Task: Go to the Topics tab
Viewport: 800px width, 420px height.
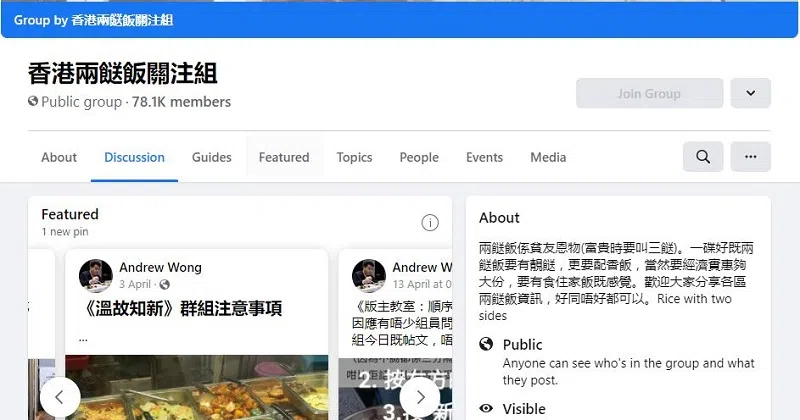Action: [354, 157]
